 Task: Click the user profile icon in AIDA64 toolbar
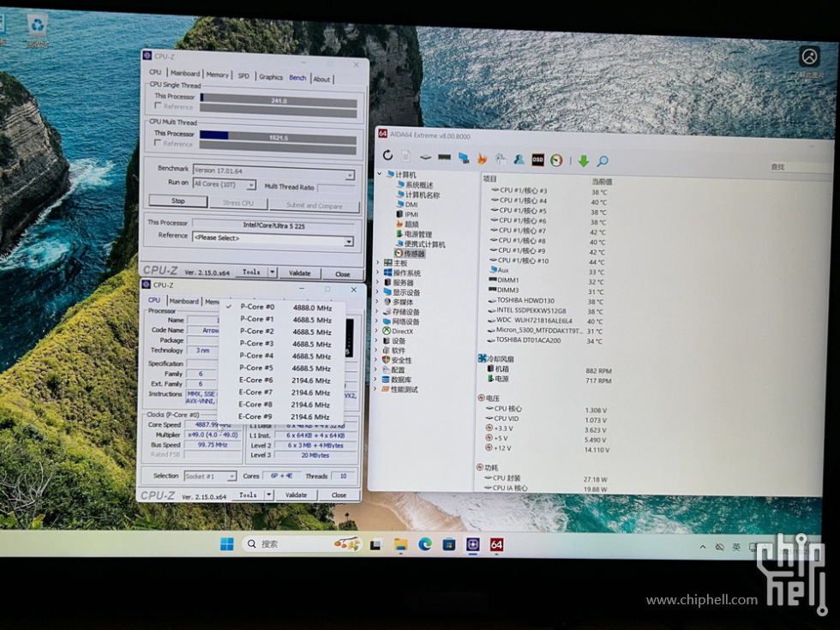519,159
